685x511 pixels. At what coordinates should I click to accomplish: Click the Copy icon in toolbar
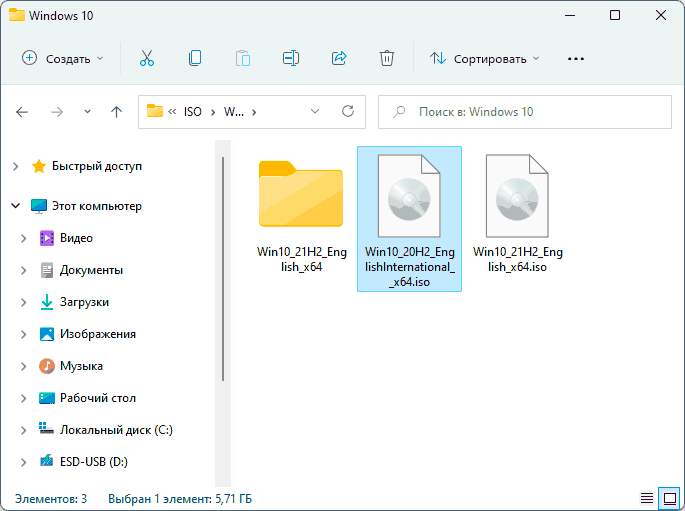point(195,58)
